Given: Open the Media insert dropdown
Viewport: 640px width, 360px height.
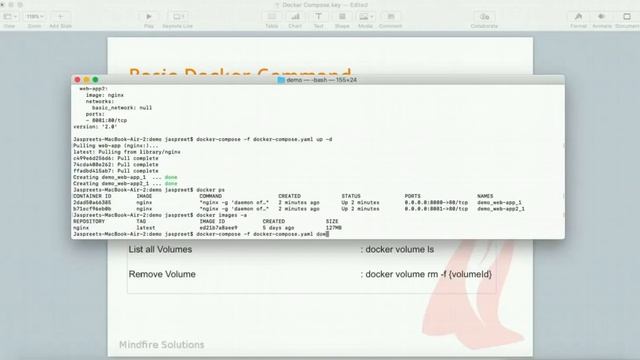Looking at the screenshot, I should pos(365,17).
